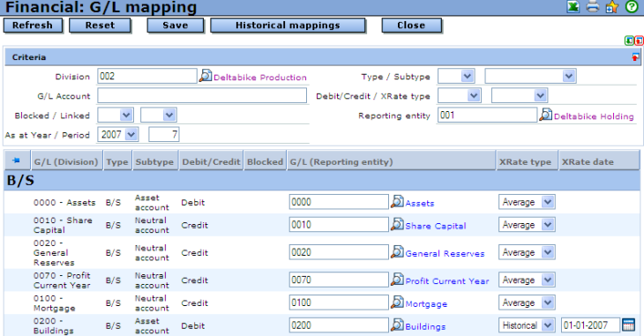Image resolution: width=644 pixels, height=336 pixels.
Task: Click the G/L Account input field
Action: 202,95
